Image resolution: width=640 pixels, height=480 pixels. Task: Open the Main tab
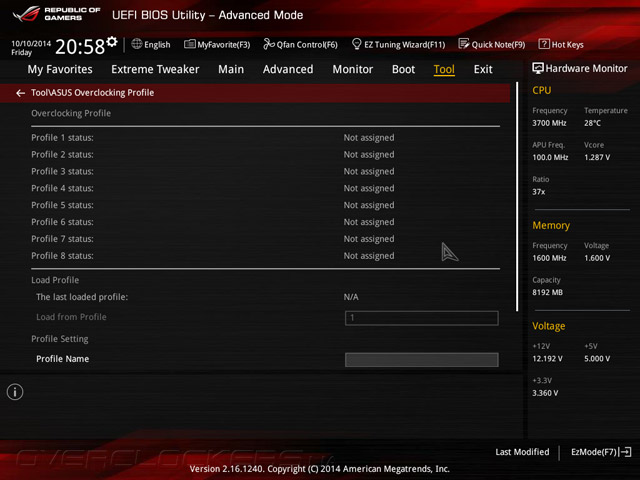tap(231, 69)
